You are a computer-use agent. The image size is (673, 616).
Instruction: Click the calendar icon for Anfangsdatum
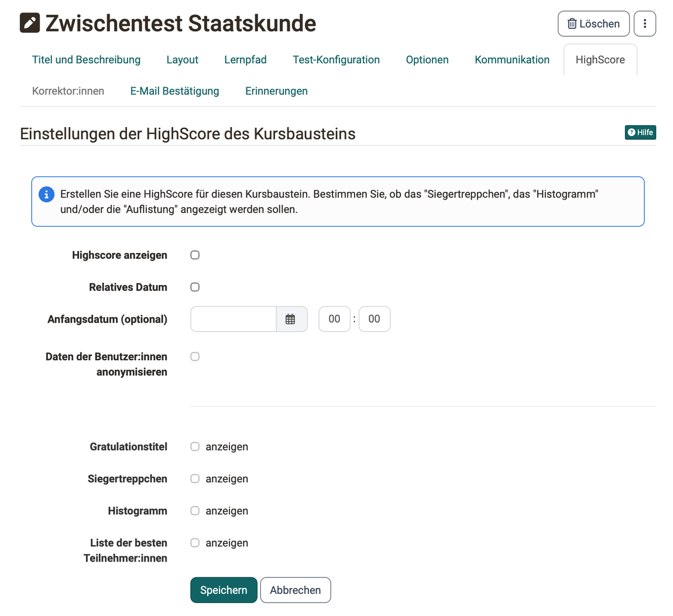290,319
